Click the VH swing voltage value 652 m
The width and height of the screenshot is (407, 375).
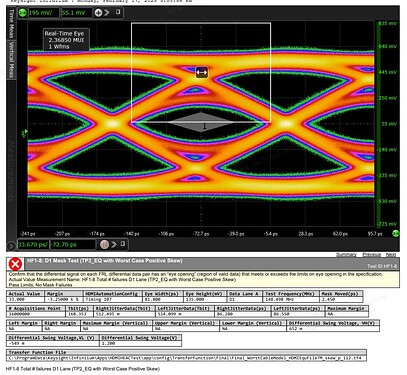[333, 328]
